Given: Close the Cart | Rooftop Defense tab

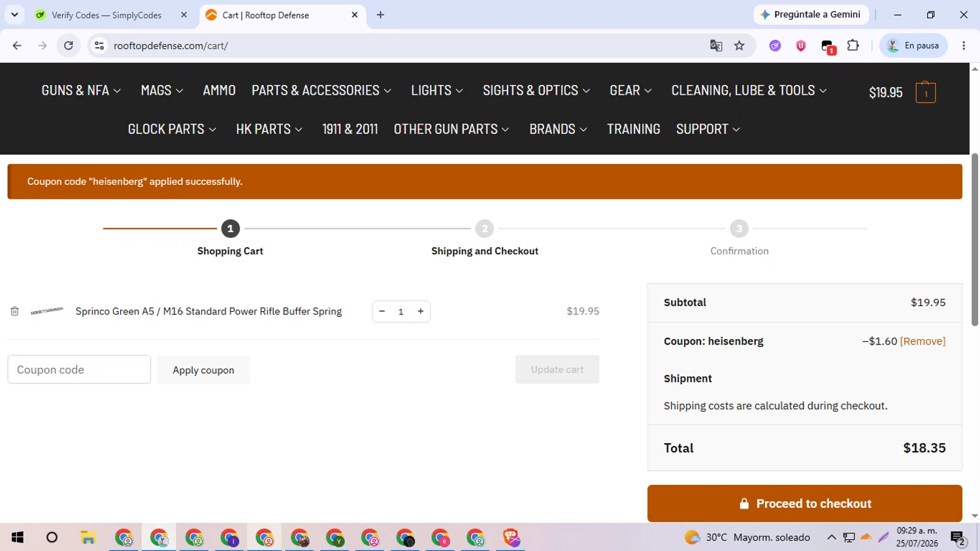Looking at the screenshot, I should pos(355,14).
